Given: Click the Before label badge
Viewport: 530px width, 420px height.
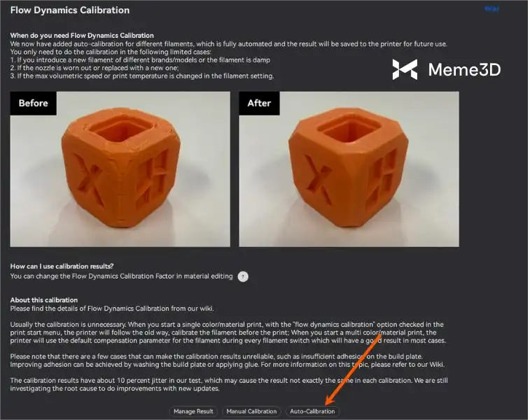Looking at the screenshot, I should (x=33, y=103).
